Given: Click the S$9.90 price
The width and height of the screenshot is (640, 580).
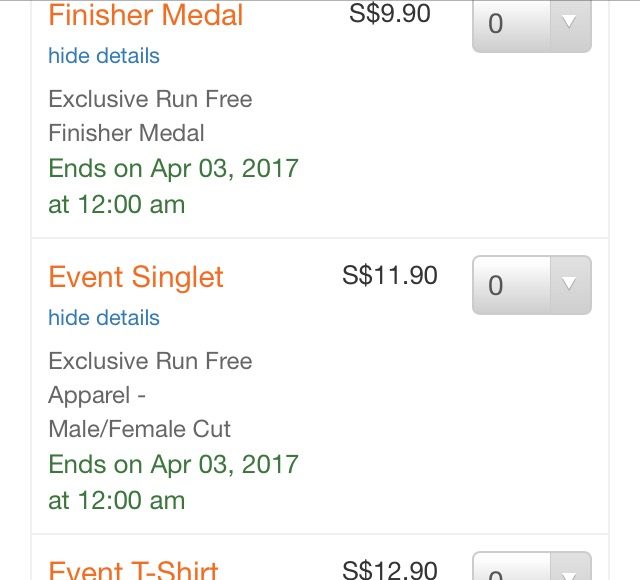Looking at the screenshot, I should point(390,13).
